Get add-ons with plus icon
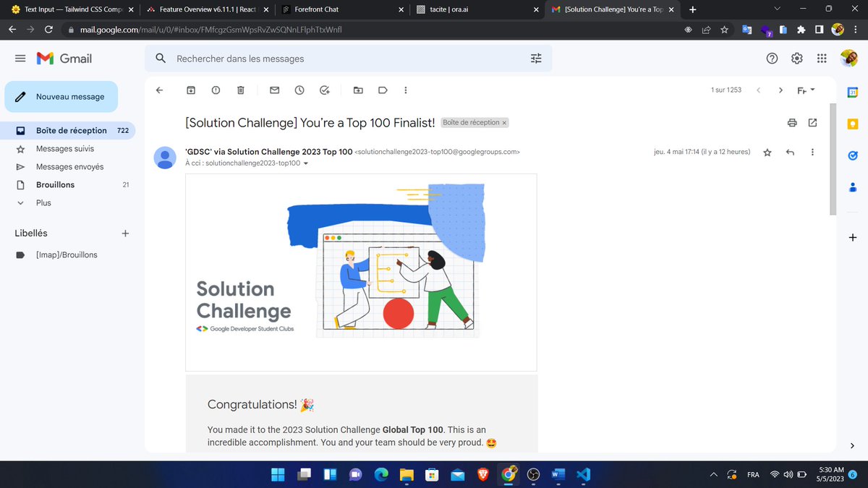The width and height of the screenshot is (868, 488). coord(853,237)
